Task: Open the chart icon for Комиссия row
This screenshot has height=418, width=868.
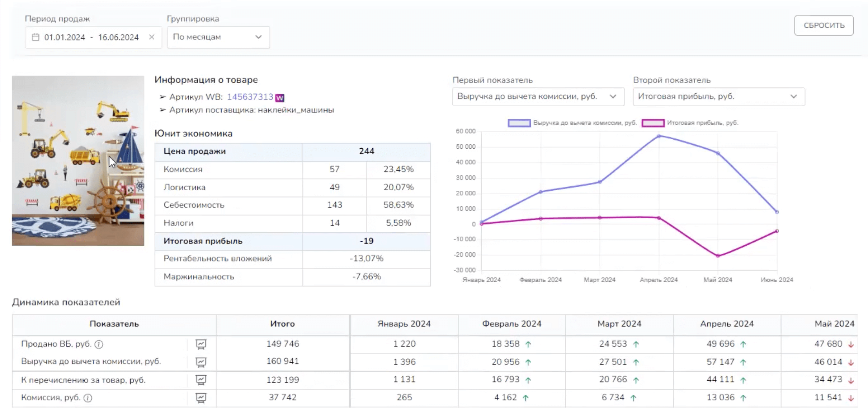Action: pyautogui.click(x=201, y=398)
